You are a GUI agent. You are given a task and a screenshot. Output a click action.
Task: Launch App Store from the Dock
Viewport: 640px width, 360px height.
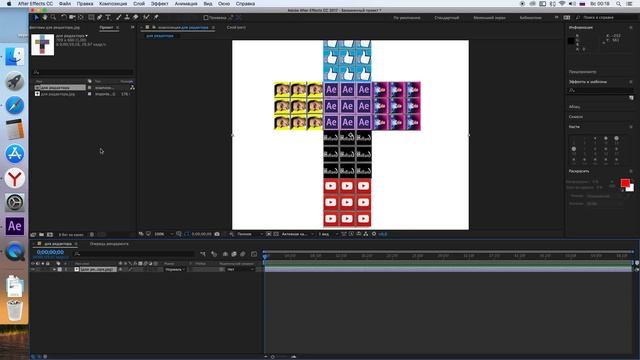[x=15, y=154]
